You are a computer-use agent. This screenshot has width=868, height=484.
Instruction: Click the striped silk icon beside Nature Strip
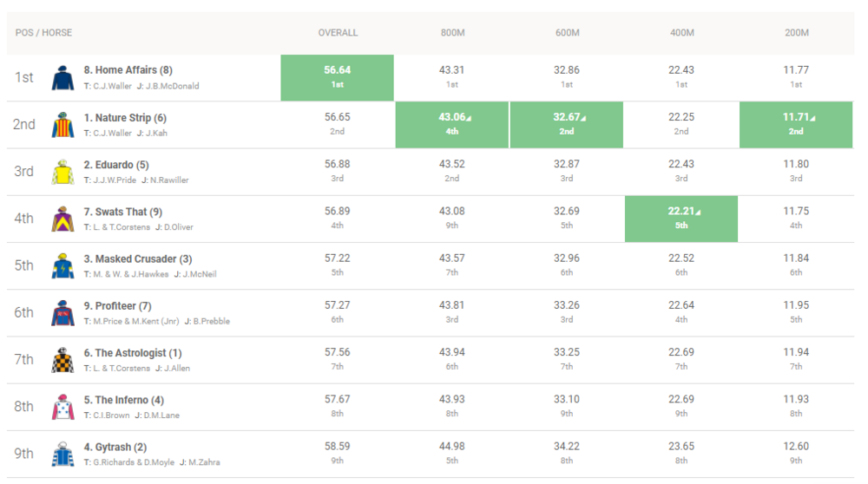62,125
